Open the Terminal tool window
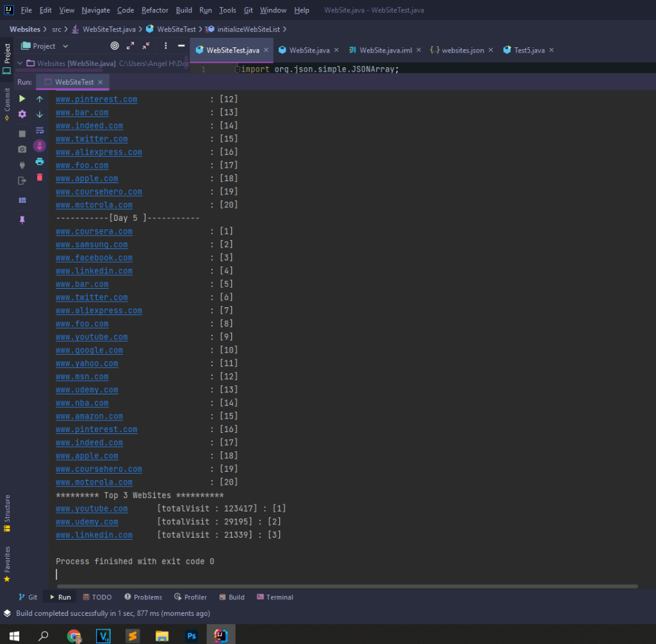656x644 pixels. [x=275, y=597]
